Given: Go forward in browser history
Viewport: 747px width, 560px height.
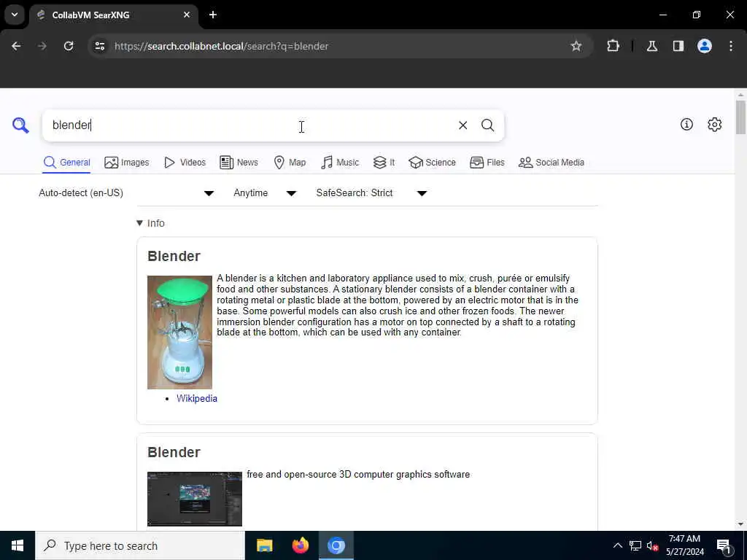Looking at the screenshot, I should 42,46.
